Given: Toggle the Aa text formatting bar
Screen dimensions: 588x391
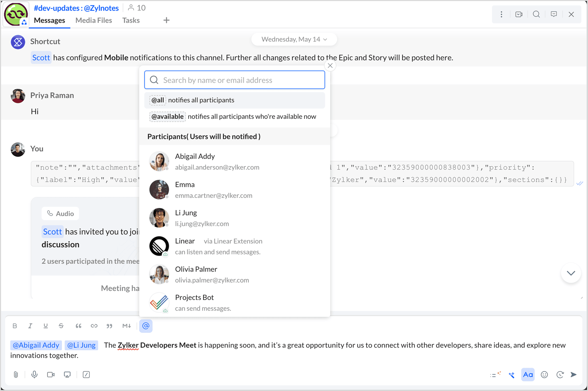Looking at the screenshot, I should tap(528, 375).
